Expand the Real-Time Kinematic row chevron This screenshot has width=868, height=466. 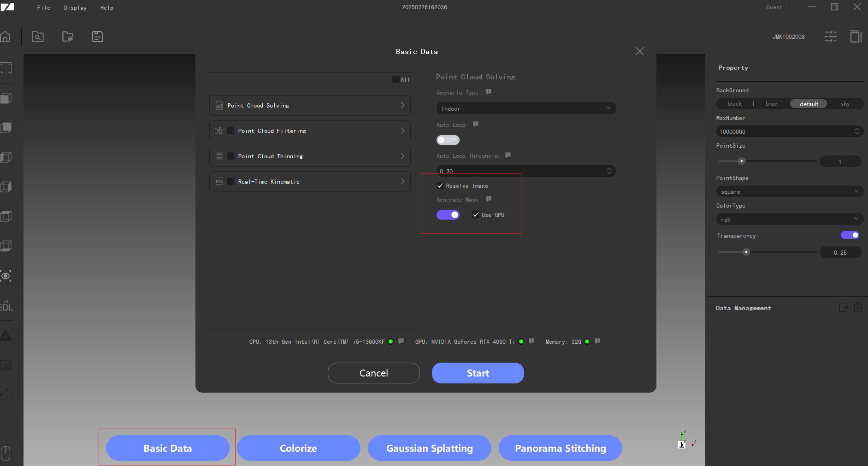click(402, 182)
